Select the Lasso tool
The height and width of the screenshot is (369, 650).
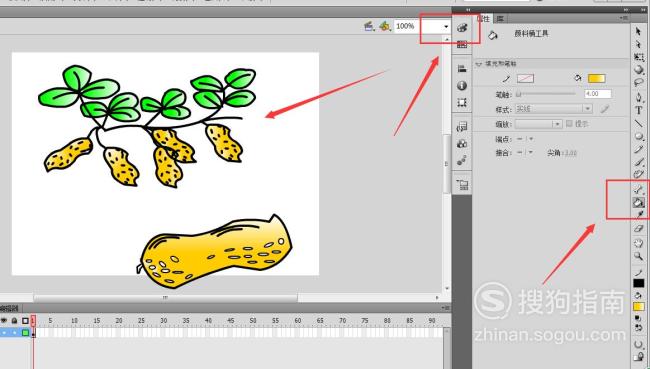[638, 82]
